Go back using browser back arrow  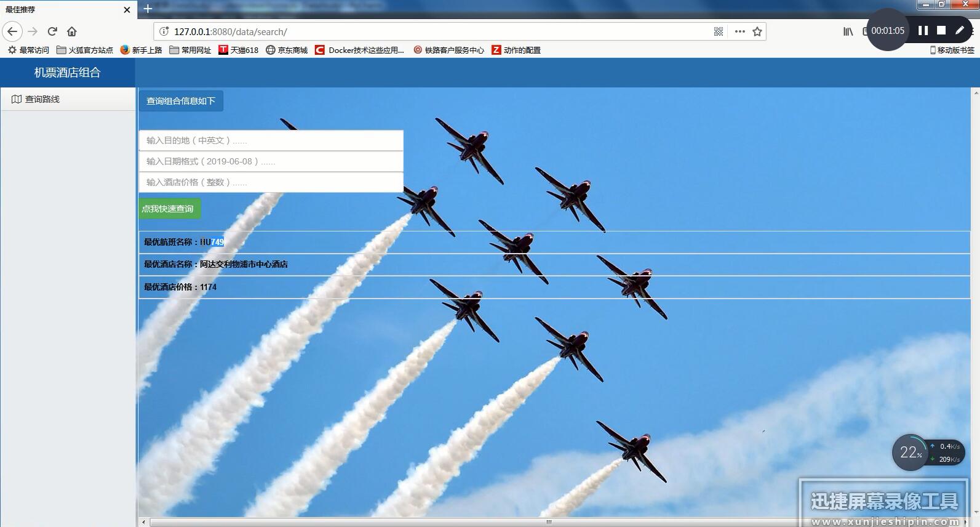(x=12, y=31)
